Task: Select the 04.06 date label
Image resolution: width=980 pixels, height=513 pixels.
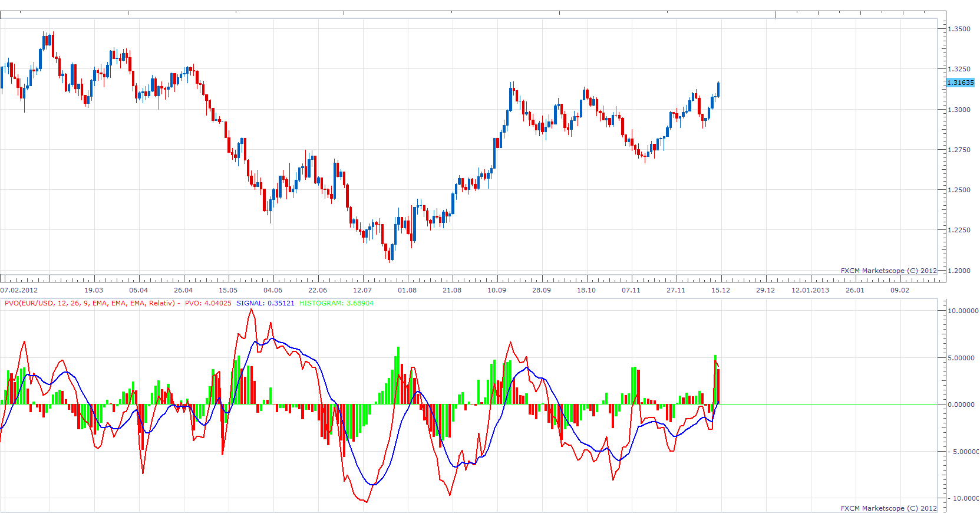Action: 273,290
